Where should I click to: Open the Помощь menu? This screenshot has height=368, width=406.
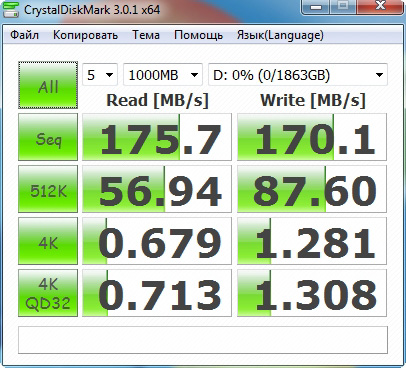198,35
